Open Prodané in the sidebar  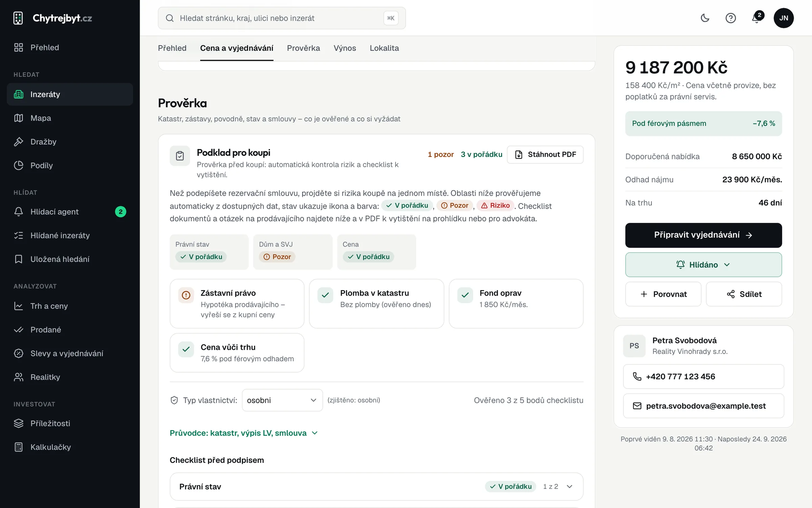70,330
